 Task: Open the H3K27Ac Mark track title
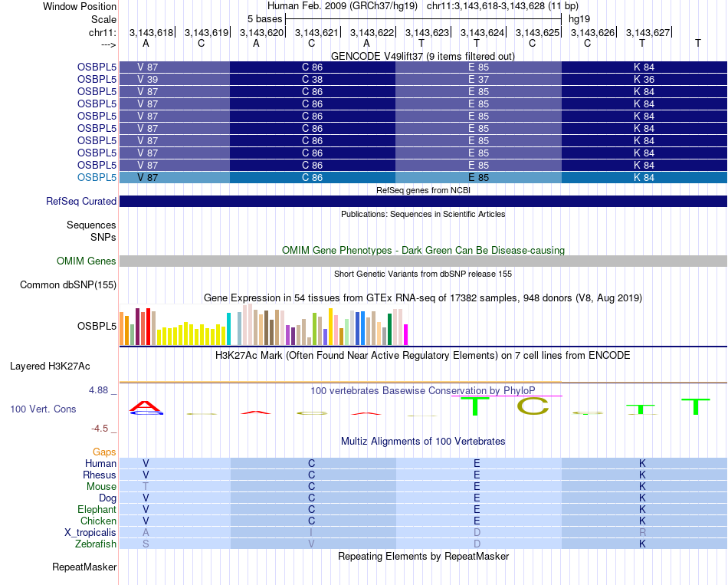423,356
